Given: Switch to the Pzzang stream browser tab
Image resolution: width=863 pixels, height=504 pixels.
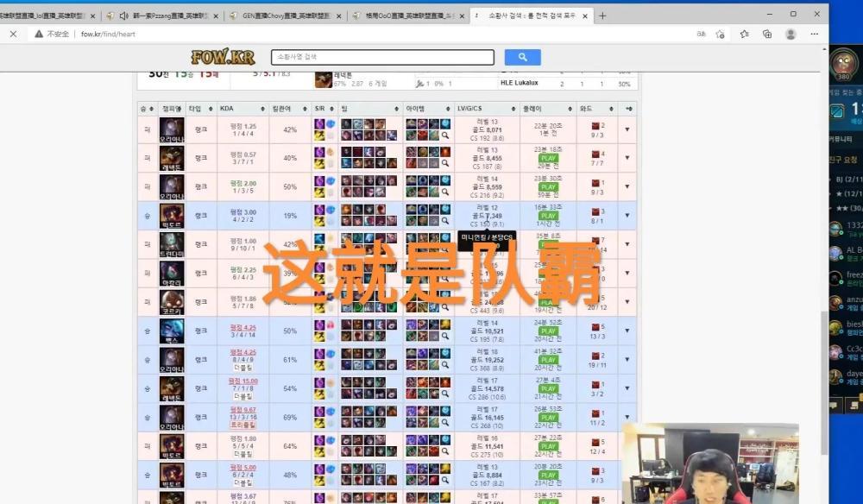Looking at the screenshot, I should 162,16.
